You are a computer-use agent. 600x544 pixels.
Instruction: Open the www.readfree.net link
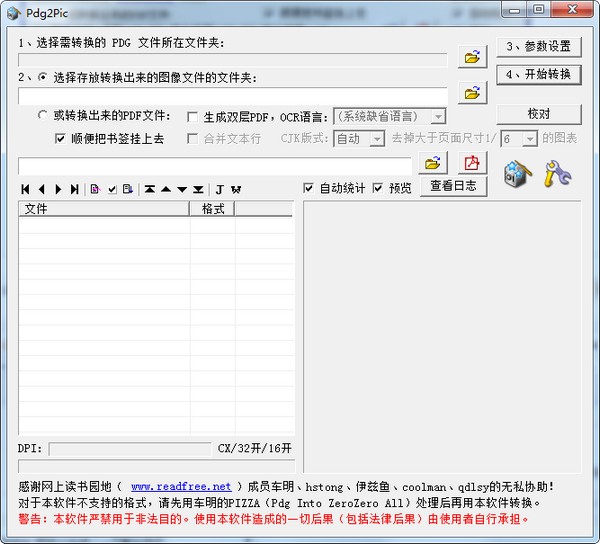pyautogui.click(x=181, y=486)
